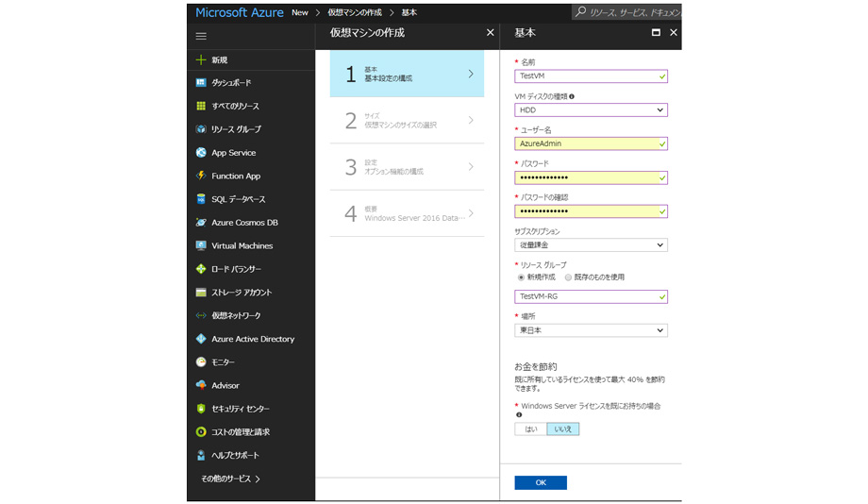
Task: Select step 2 サイズ in wizard
Action: tap(407, 120)
